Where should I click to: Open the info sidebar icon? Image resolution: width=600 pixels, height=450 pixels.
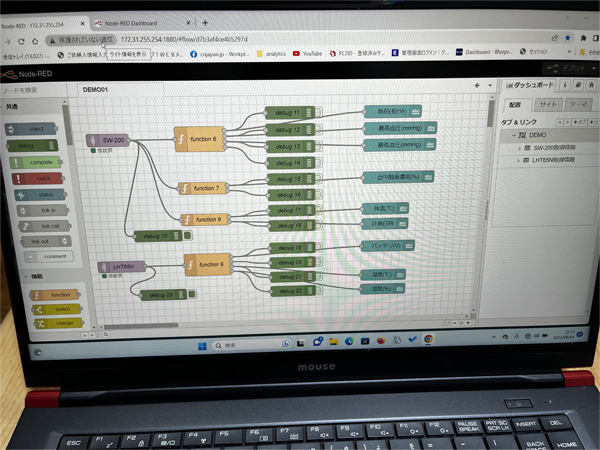[564, 85]
